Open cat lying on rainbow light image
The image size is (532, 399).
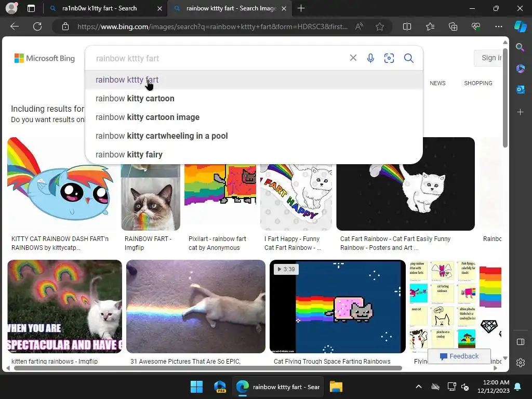pos(196,307)
